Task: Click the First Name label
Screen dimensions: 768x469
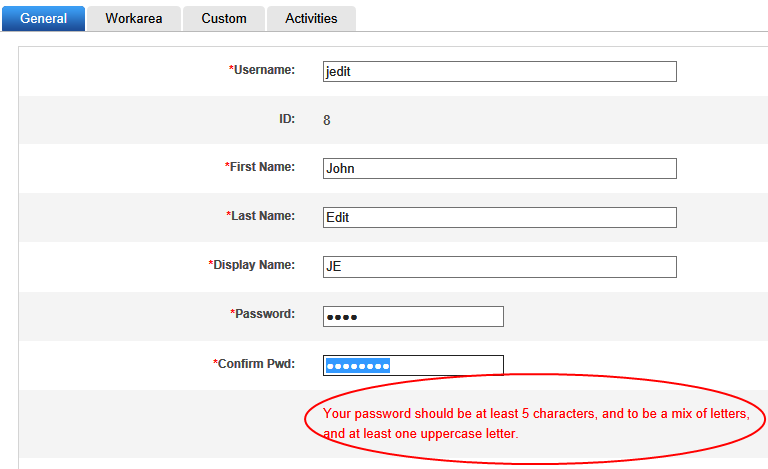Action: [x=260, y=167]
